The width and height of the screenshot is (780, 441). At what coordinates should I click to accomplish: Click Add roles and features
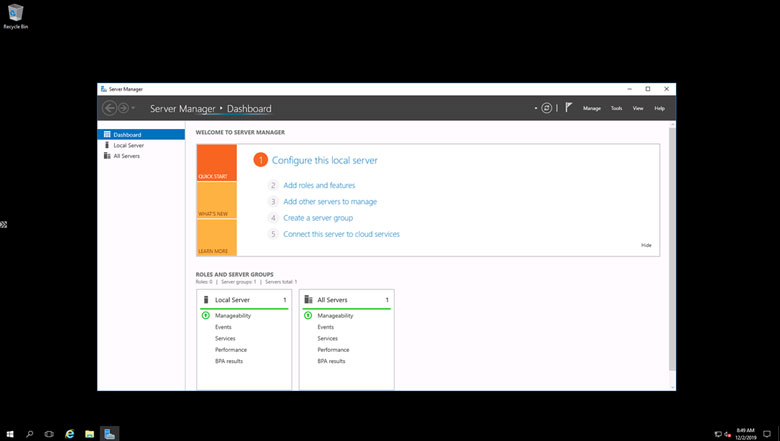point(319,185)
